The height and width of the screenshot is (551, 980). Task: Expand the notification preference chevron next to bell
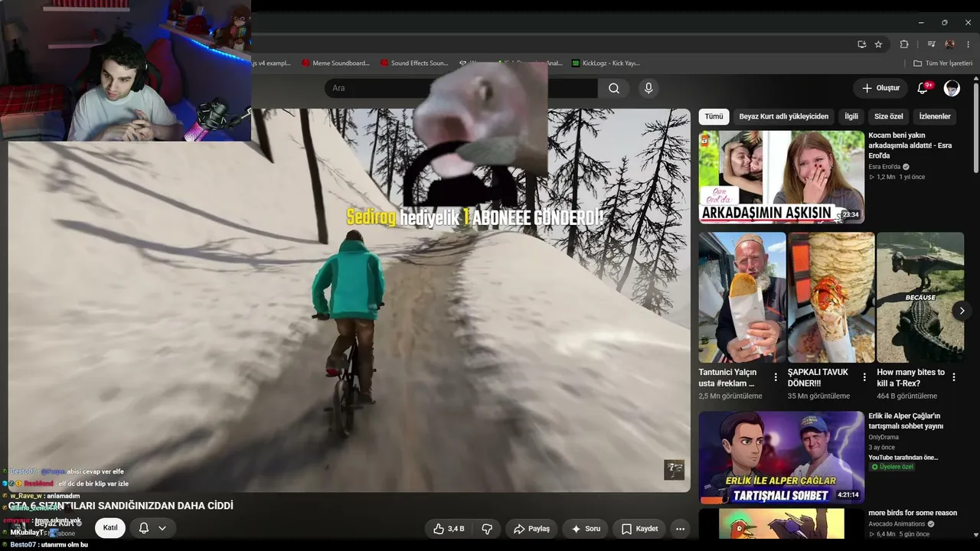pyautogui.click(x=162, y=528)
